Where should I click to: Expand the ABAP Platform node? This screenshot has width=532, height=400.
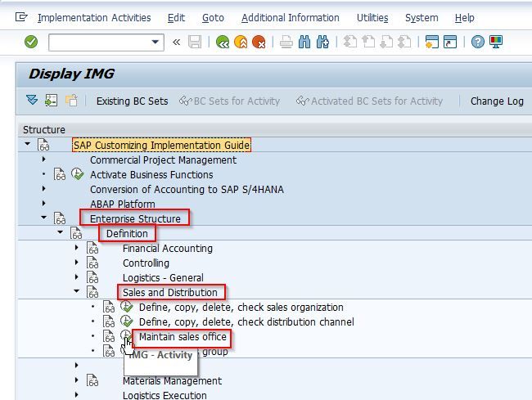[x=43, y=204]
